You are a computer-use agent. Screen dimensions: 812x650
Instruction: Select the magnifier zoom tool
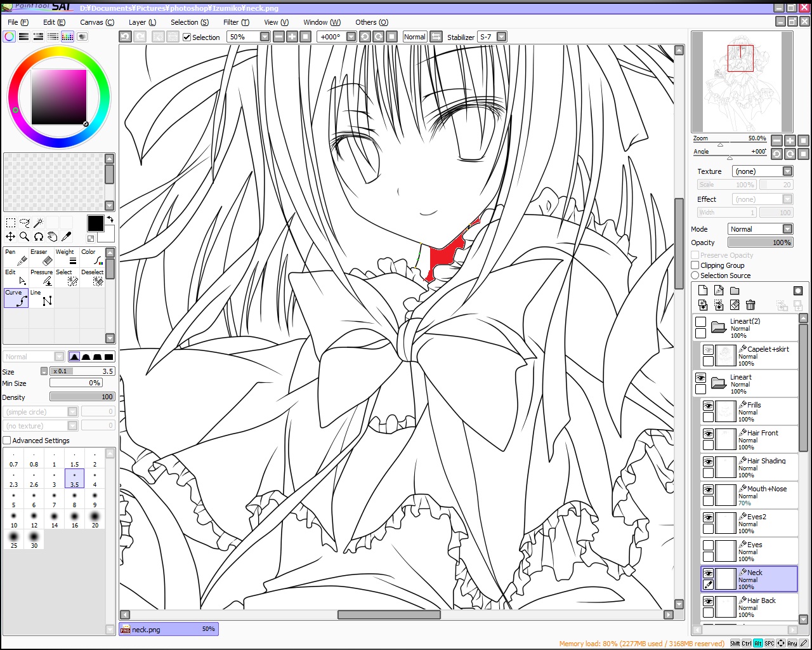pos(25,237)
